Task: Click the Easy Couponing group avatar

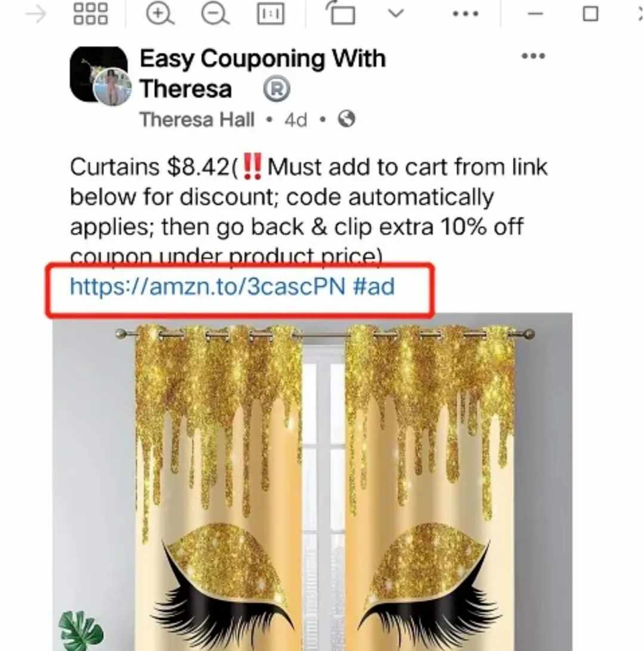Action: 100,75
